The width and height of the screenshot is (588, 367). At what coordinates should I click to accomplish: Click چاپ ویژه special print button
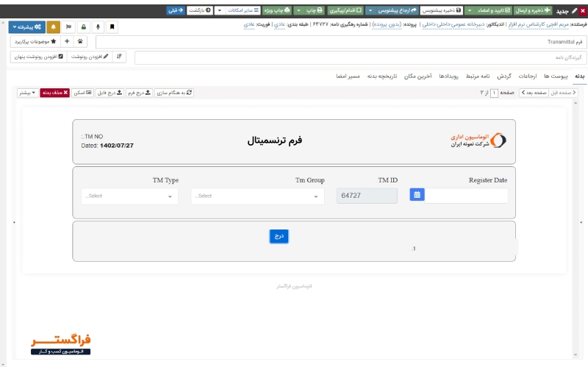(277, 10)
